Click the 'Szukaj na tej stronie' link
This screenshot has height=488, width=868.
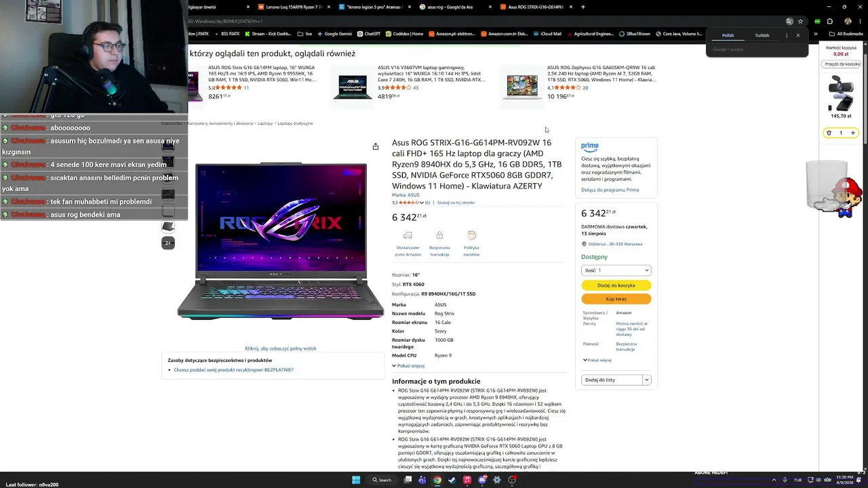point(456,203)
